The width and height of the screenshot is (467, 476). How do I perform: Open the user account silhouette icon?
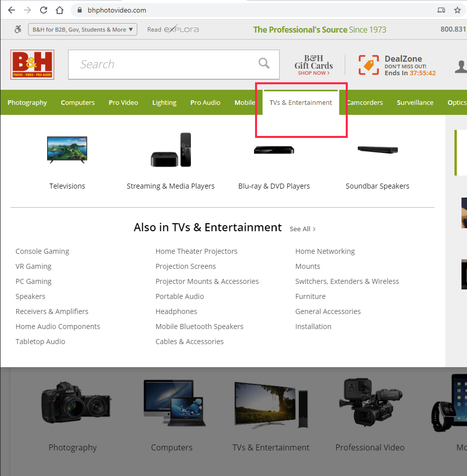[x=461, y=67]
